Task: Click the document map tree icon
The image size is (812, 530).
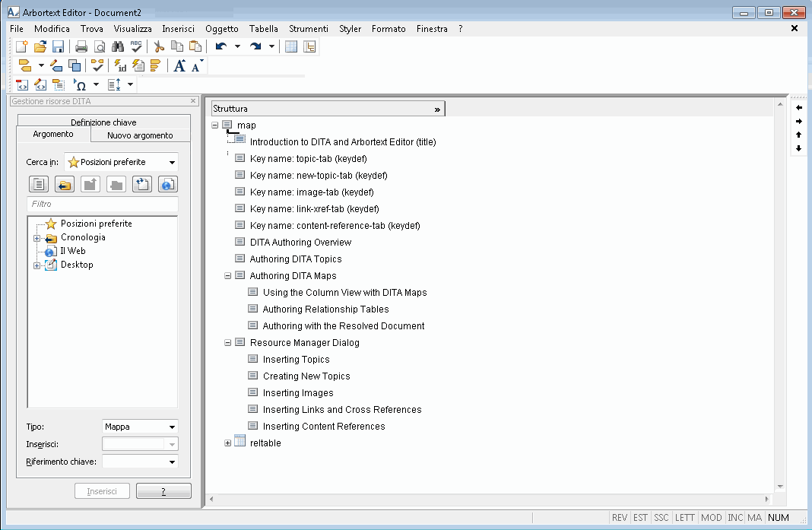Action: click(309, 46)
